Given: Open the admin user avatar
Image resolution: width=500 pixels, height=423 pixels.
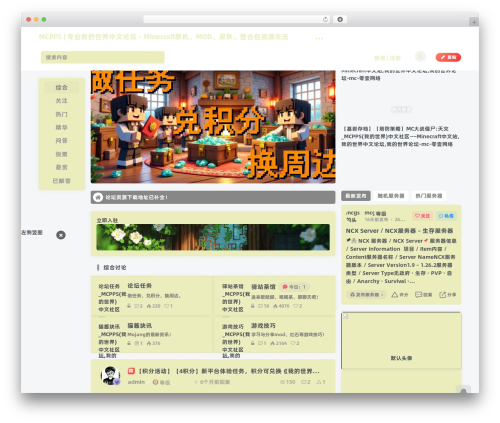Looking at the screenshot, I should [110, 376].
